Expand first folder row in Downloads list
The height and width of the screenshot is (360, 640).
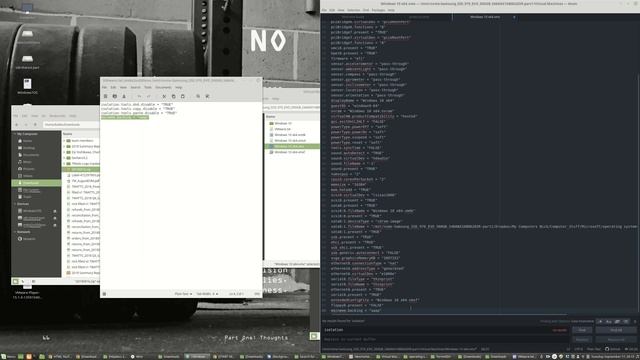[64, 140]
